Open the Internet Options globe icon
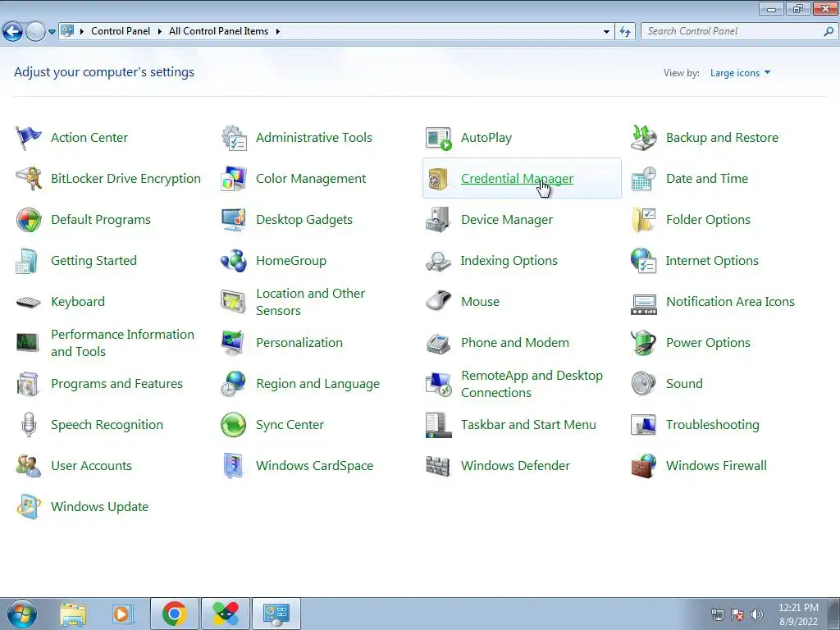The image size is (840, 630). click(644, 261)
